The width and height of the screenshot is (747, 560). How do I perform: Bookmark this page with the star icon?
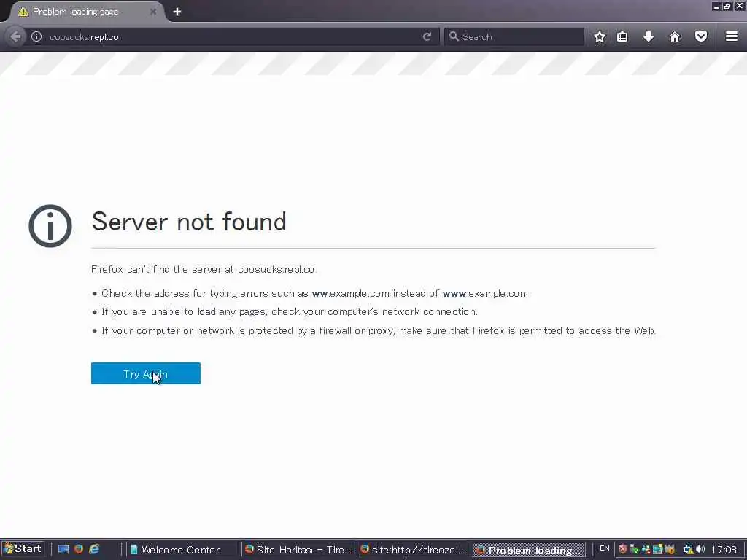point(600,36)
